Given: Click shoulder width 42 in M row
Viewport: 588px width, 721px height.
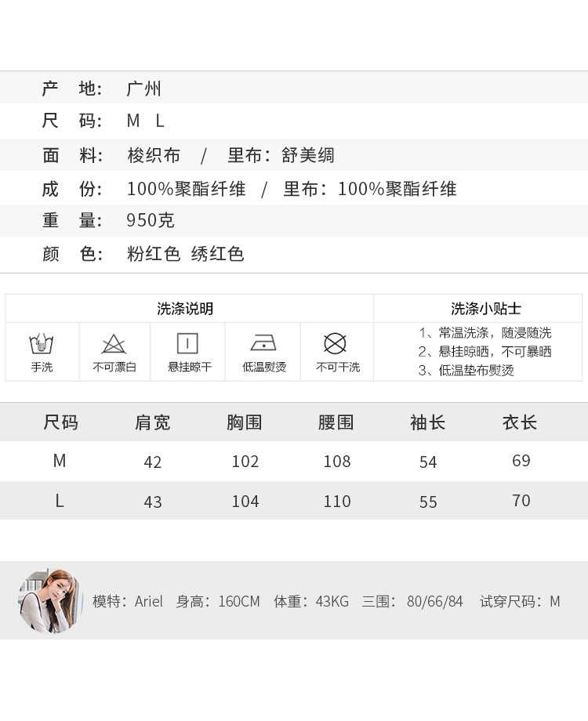Looking at the screenshot, I should [153, 462].
